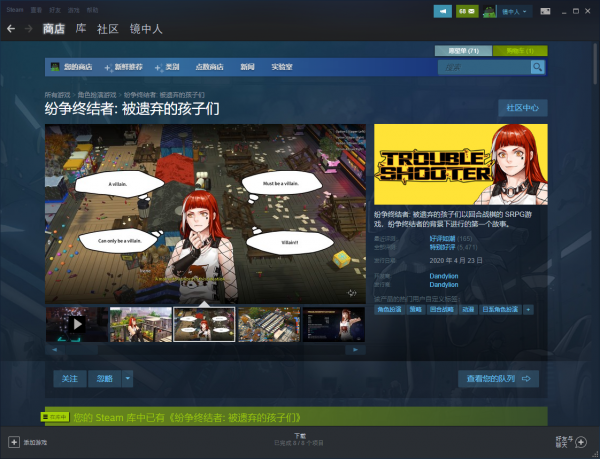Screen dimensions: 600x459
Task: Click the Trouble Shooter header banner image
Action: (x=461, y=164)
